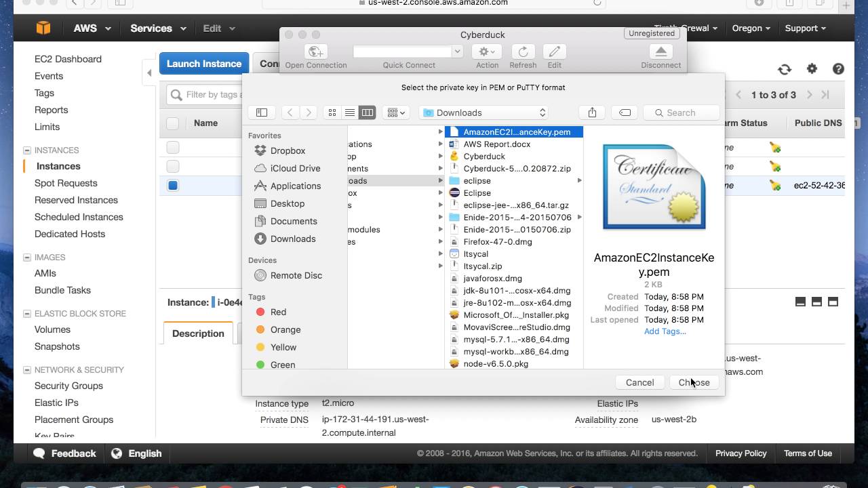This screenshot has width=868, height=488.
Task: Open the Services menu
Action: click(x=158, y=28)
